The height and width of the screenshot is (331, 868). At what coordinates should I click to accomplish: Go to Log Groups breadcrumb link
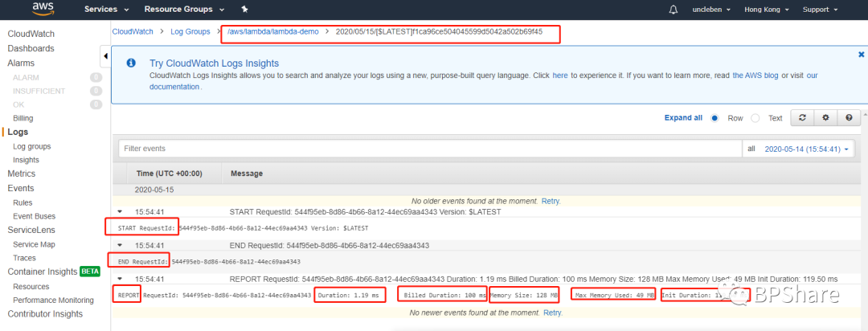click(x=190, y=32)
